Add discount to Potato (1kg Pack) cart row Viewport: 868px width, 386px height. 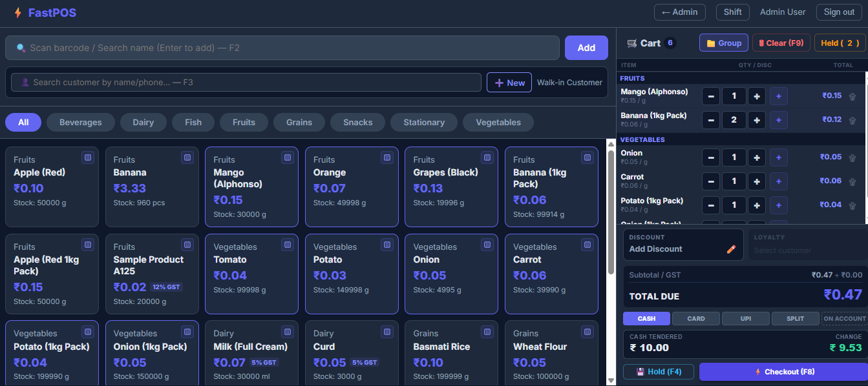point(778,205)
